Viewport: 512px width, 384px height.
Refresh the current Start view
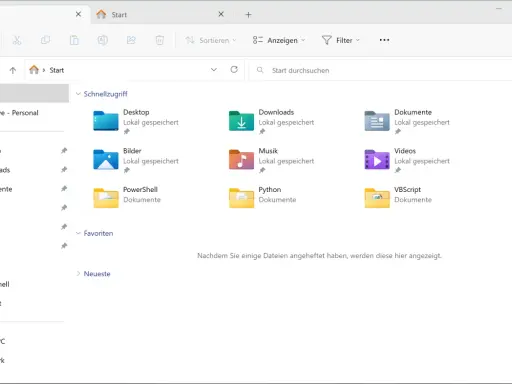[x=234, y=69]
